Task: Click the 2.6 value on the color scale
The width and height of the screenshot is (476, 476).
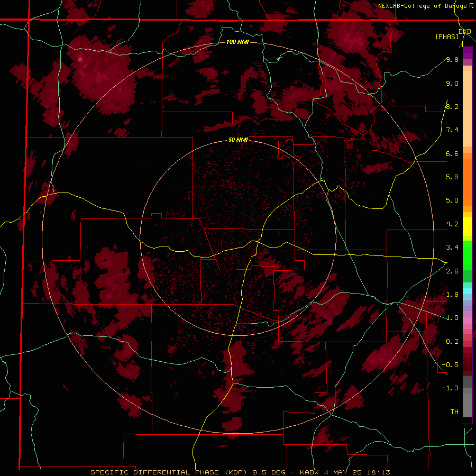Action: point(452,271)
